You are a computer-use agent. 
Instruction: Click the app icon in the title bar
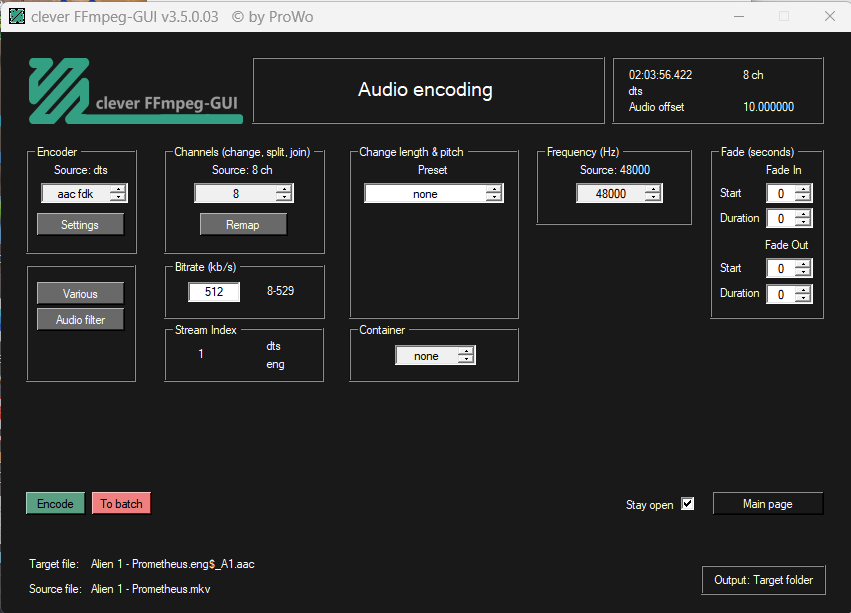17,16
